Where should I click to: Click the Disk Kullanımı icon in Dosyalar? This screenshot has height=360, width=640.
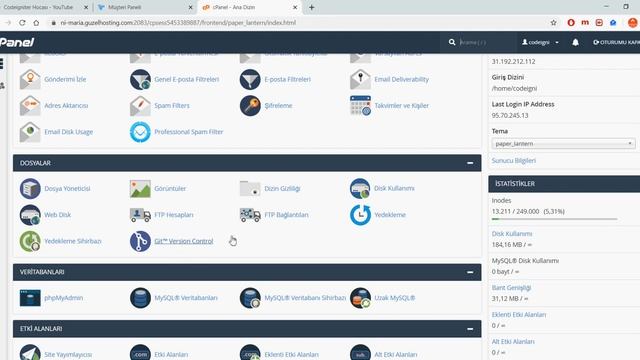click(x=360, y=189)
